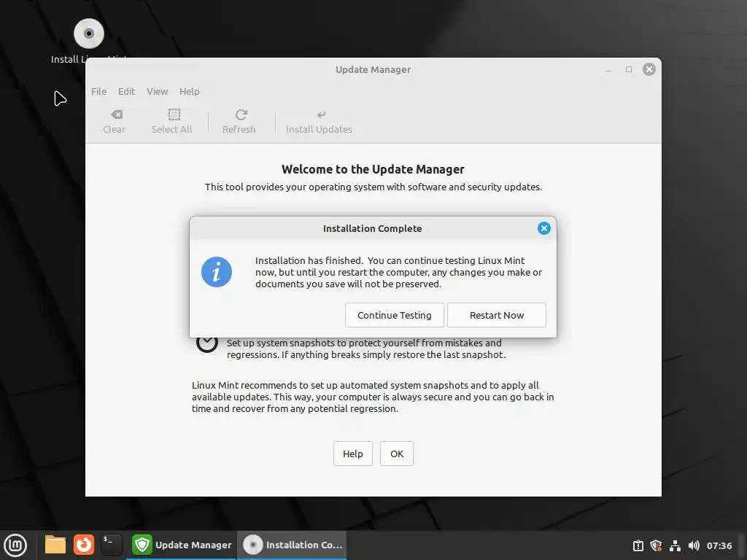The image size is (747, 560).
Task: Maximize the Update Manager window
Action: pos(629,69)
